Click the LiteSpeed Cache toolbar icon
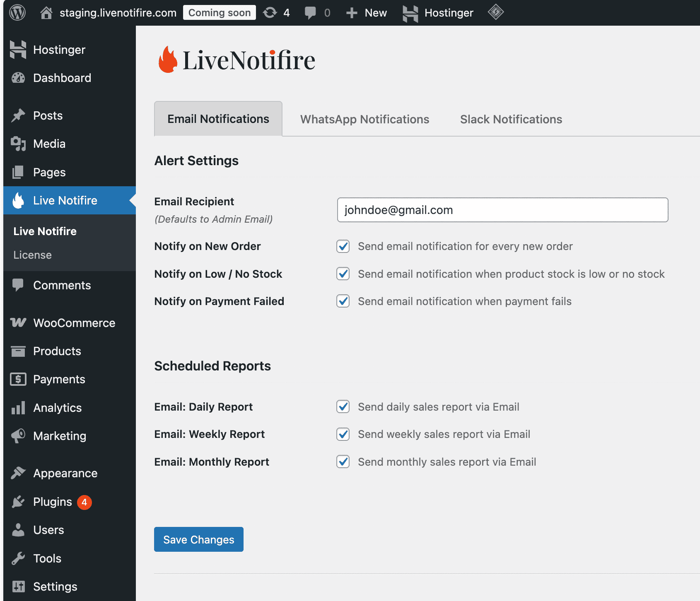 [495, 12]
